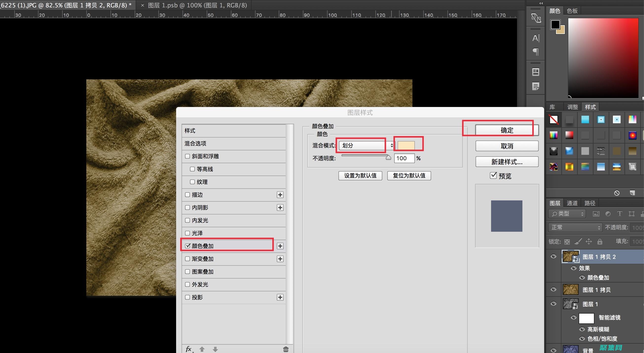
Task: Open the layer blend mode dropdown set to 正常
Action: (575, 227)
